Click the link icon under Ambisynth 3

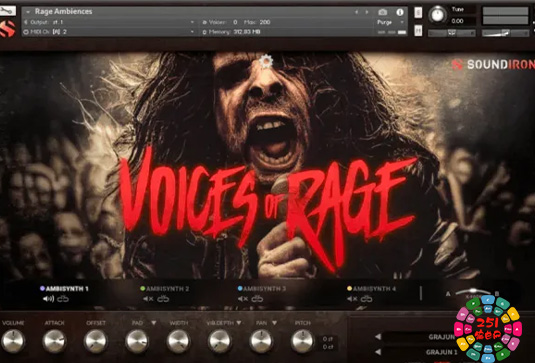pos(257,299)
